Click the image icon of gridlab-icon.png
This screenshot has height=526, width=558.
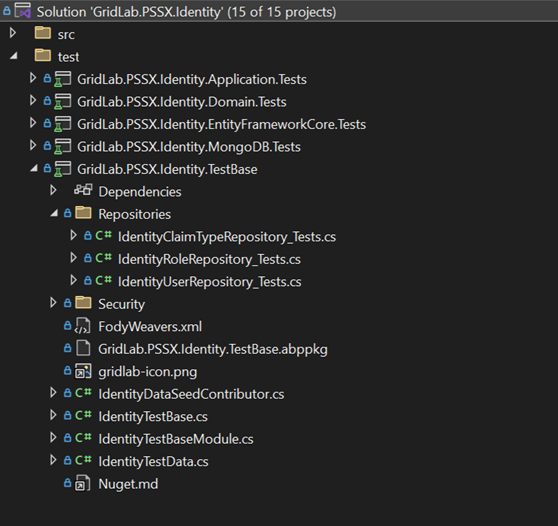pos(83,371)
